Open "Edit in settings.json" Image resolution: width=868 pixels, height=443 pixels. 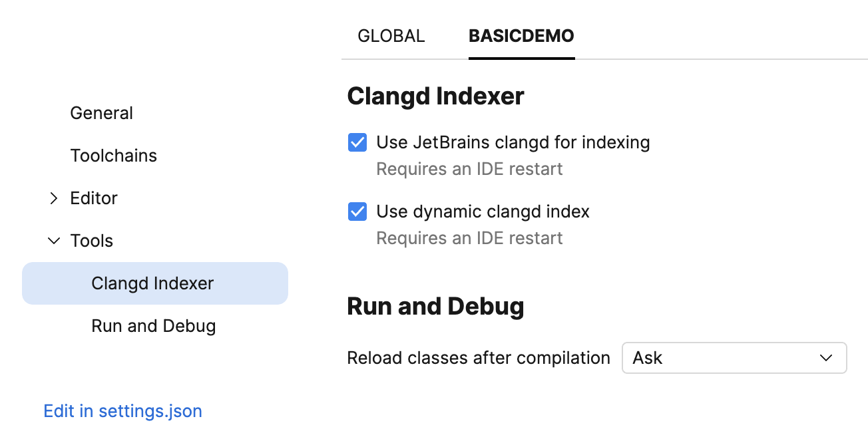pyautogui.click(x=122, y=410)
